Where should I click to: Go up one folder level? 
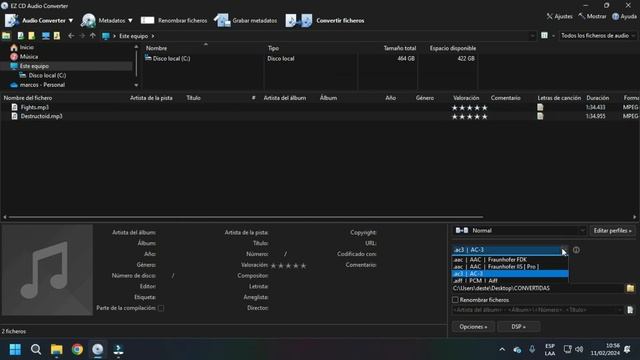point(93,36)
